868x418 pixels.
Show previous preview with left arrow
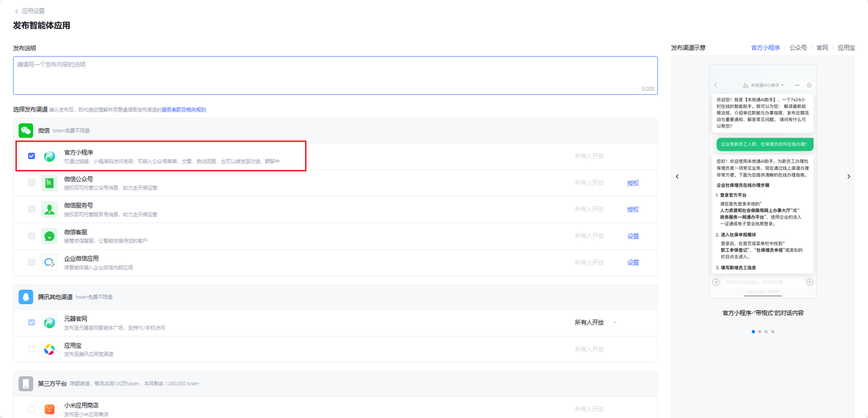pos(676,177)
